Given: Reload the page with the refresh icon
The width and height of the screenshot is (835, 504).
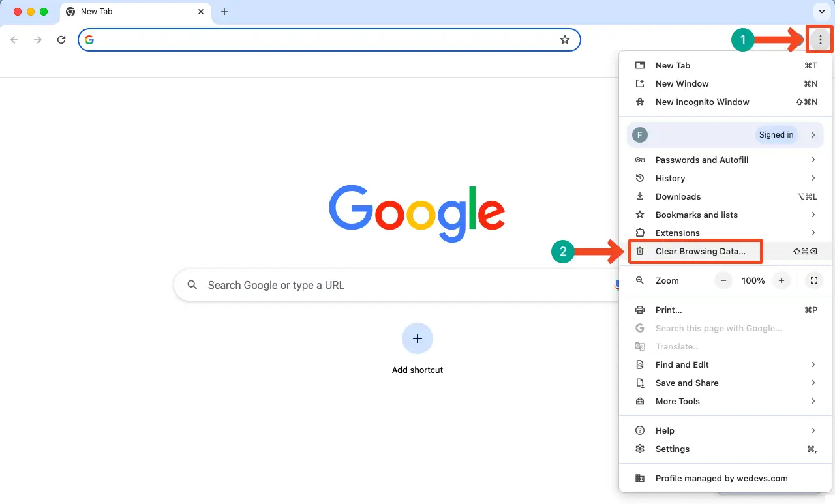Looking at the screenshot, I should click(x=61, y=40).
